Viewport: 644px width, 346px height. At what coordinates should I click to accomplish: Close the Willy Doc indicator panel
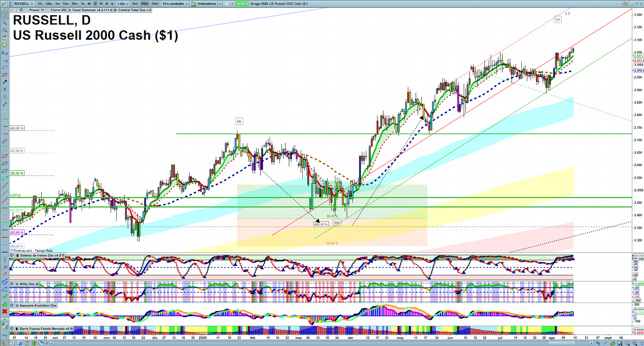pos(12,284)
